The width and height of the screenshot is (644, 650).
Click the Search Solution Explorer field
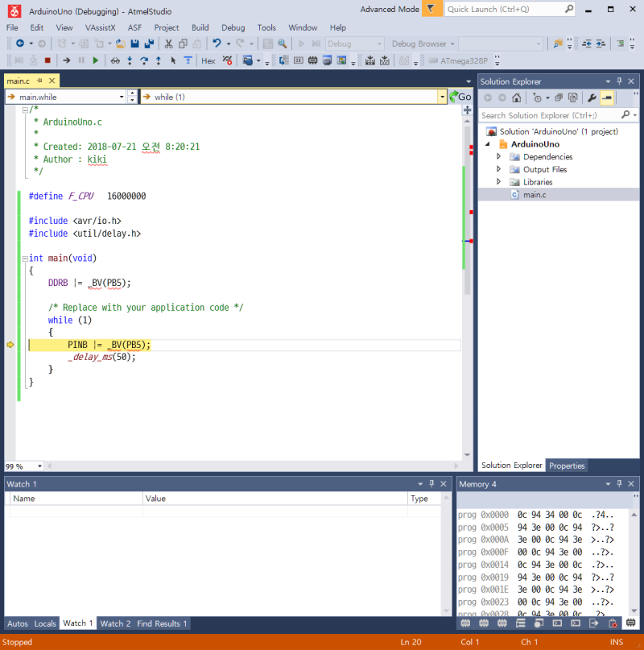pos(558,115)
